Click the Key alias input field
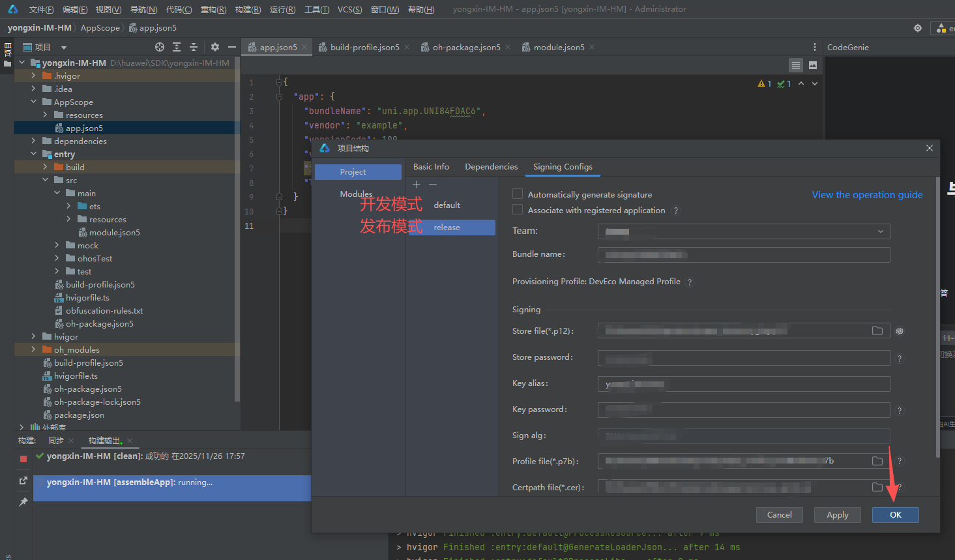Image resolution: width=955 pixels, height=560 pixels. (744, 384)
